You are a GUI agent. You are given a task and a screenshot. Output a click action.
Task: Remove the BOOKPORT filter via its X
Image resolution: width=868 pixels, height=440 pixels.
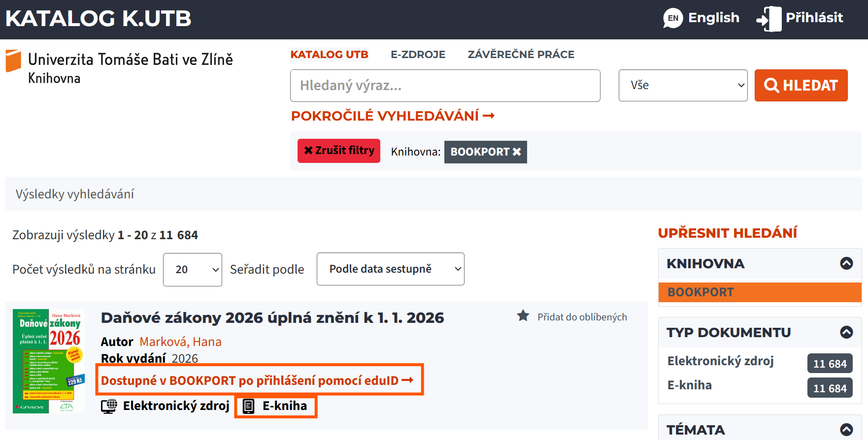click(517, 152)
